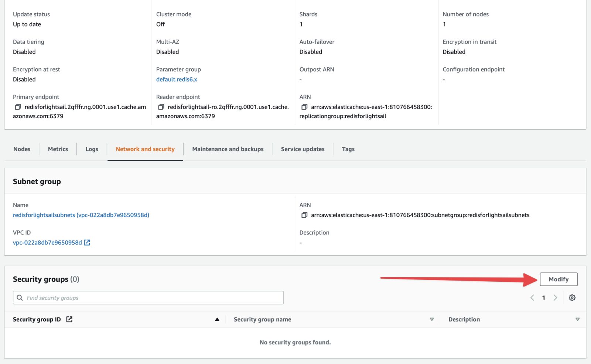Copy the subnet group ARN
Viewport: 591px width, 364px height.
pos(304,215)
